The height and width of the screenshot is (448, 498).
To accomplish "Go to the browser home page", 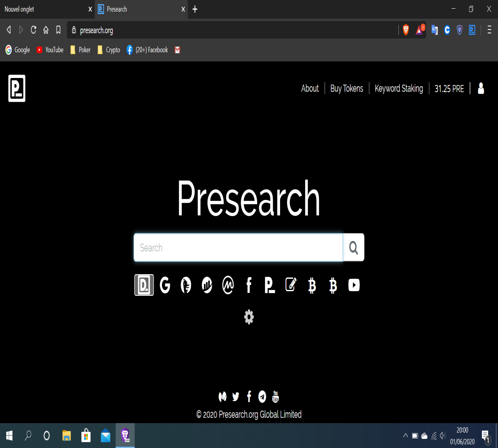I will pyautogui.click(x=46, y=30).
